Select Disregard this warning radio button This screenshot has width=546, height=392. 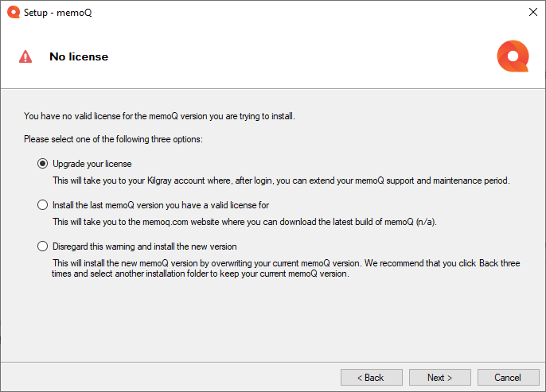point(42,246)
